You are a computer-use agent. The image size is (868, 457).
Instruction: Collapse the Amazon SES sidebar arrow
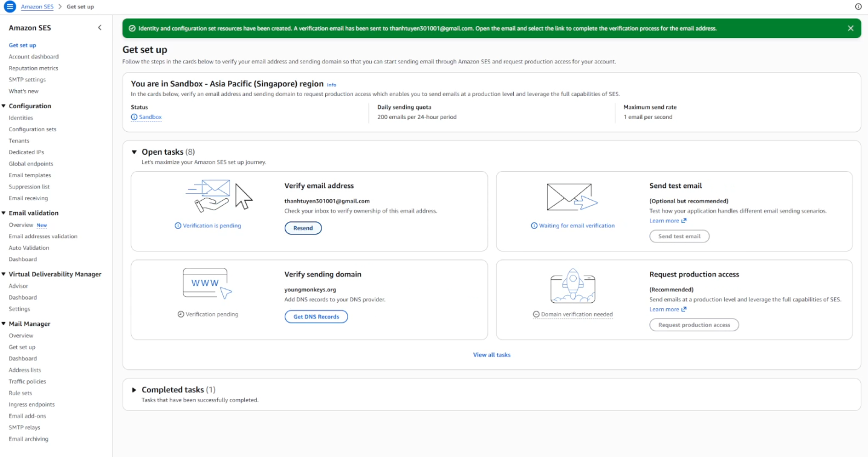[x=100, y=28]
